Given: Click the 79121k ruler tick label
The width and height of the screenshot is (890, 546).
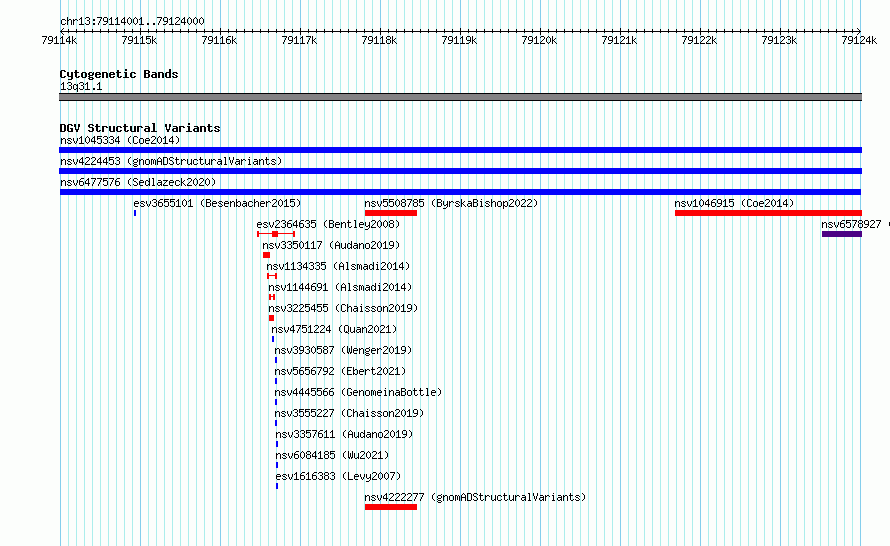Looking at the screenshot, I should [619, 40].
